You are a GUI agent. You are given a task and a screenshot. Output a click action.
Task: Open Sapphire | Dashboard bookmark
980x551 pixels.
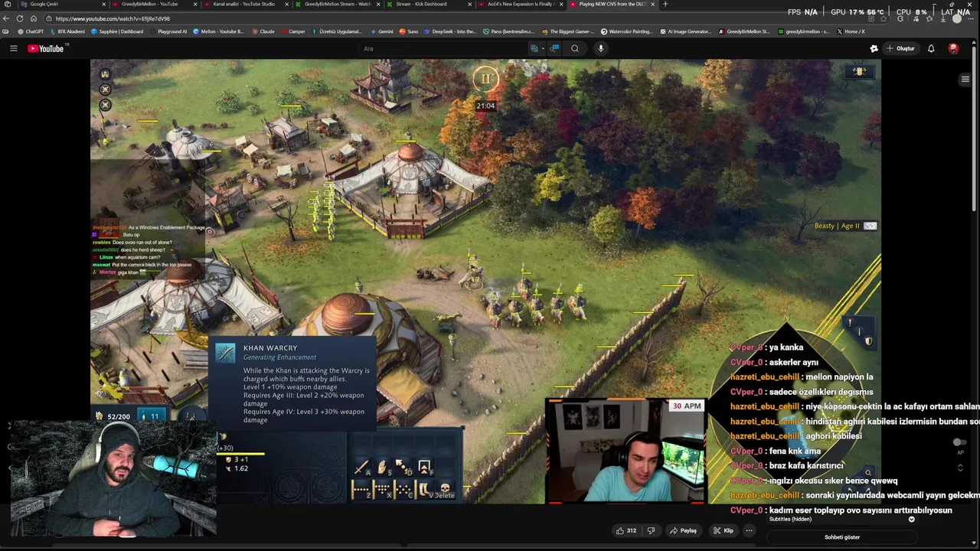tap(117, 31)
